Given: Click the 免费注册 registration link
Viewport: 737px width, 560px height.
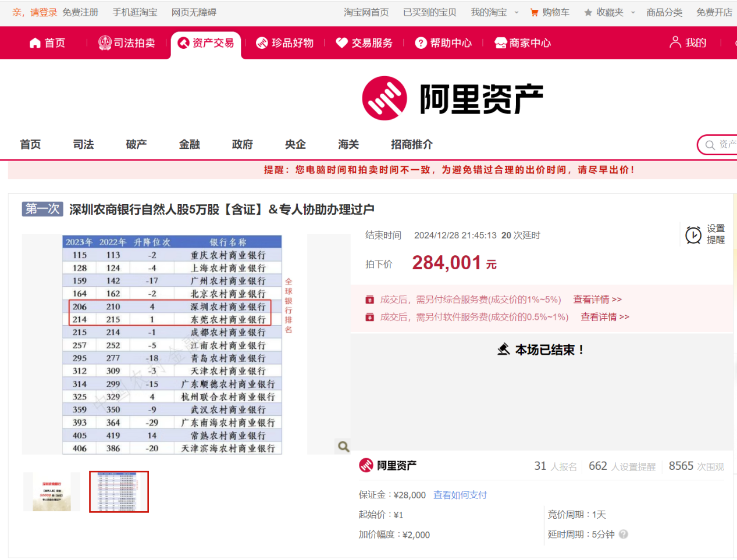Looking at the screenshot, I should coord(80,12).
